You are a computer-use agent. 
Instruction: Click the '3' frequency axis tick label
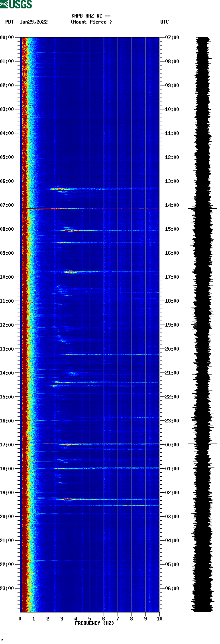pyautogui.click(x=62, y=619)
